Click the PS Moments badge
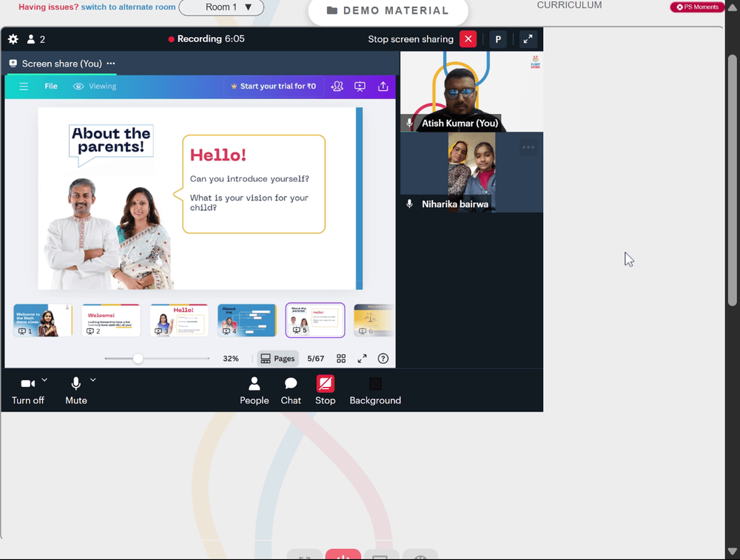 coord(697,7)
